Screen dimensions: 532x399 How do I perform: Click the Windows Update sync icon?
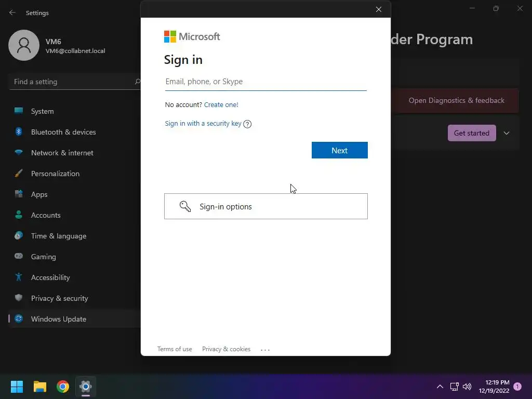[19, 318]
